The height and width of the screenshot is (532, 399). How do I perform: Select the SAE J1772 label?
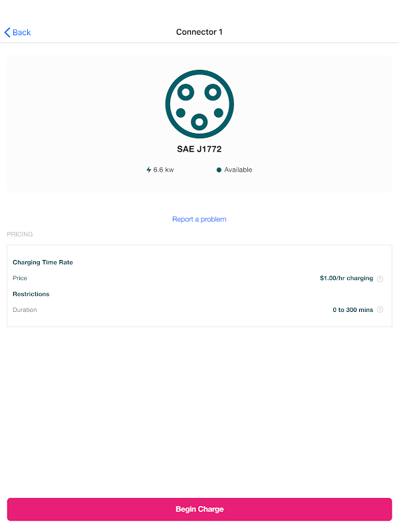[x=199, y=149]
